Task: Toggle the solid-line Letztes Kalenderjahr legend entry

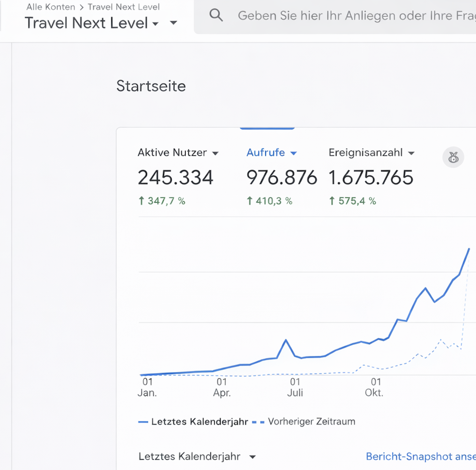Action: [193, 422]
